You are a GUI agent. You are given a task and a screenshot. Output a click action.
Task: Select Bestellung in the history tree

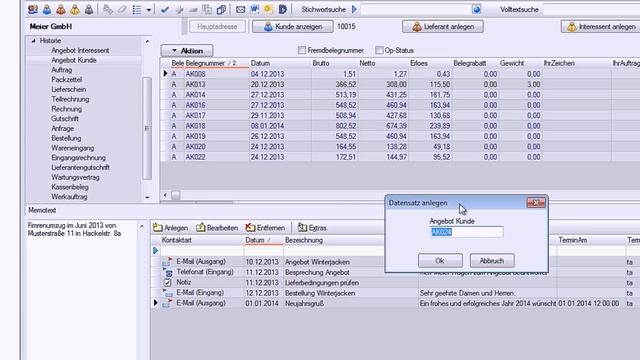[x=66, y=138]
